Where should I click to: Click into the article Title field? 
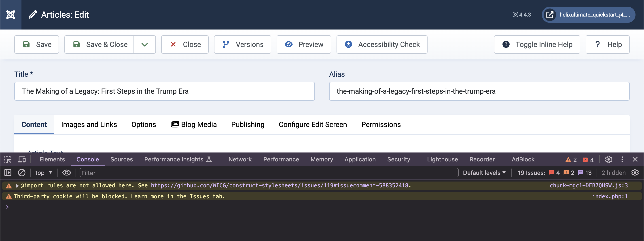[164, 91]
